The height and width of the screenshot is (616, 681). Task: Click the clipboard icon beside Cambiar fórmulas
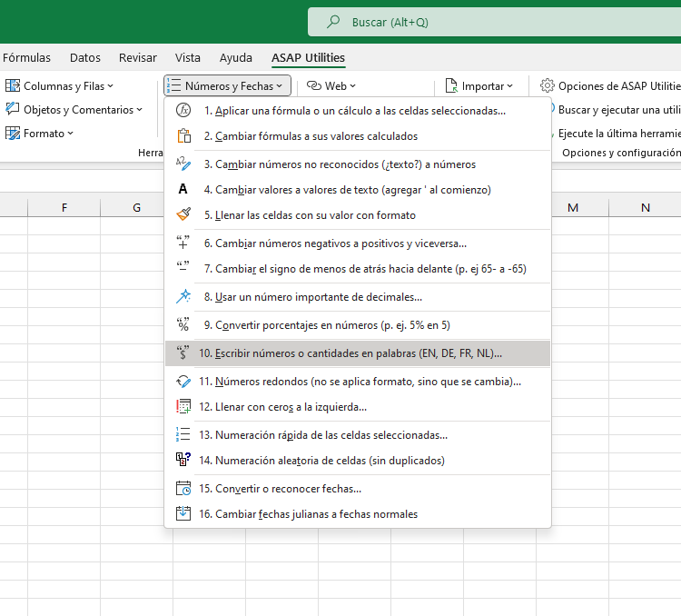[x=183, y=136]
